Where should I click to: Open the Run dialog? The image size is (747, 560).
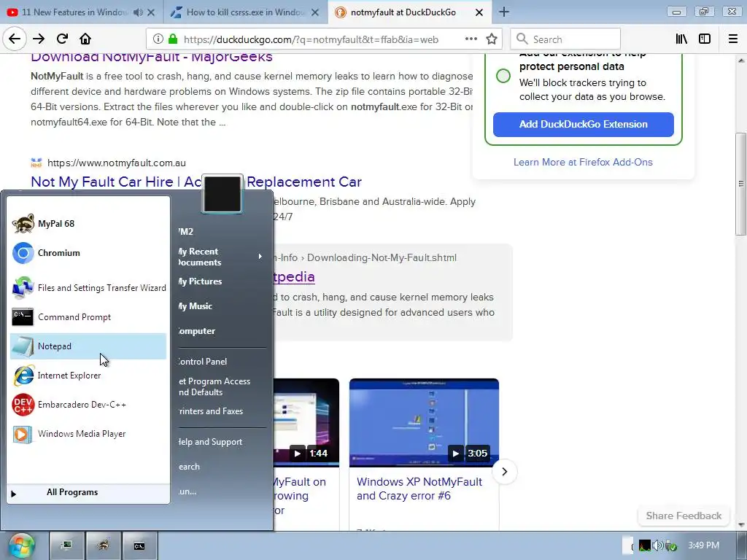point(222,491)
